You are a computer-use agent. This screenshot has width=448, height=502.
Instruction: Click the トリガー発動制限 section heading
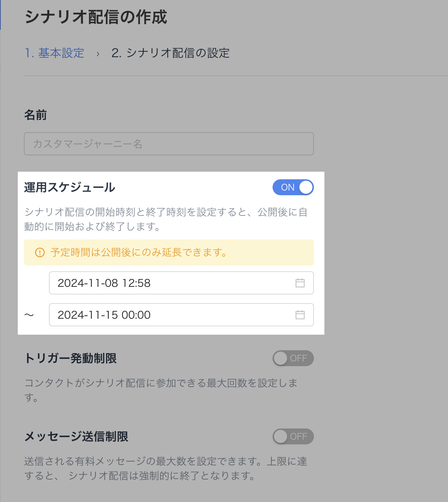click(70, 358)
